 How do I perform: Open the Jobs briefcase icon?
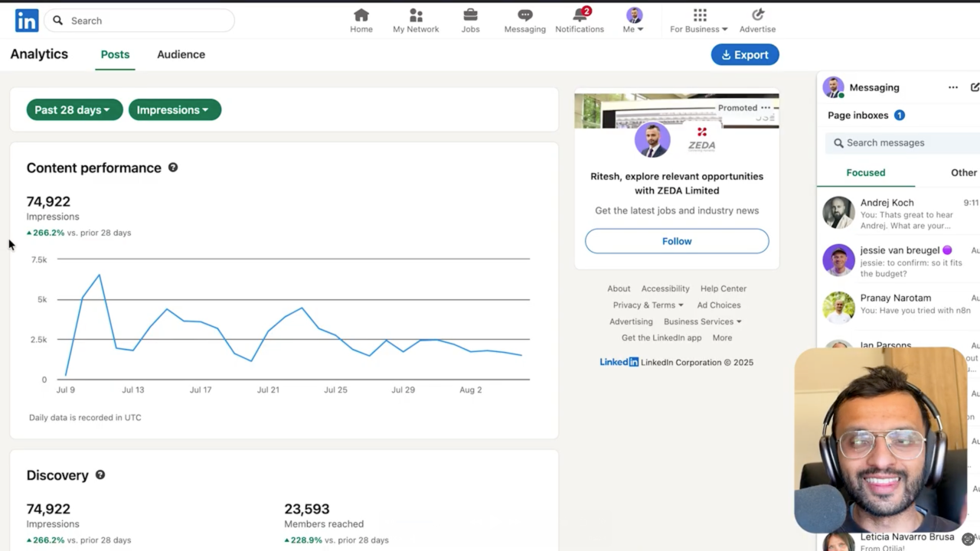coord(470,15)
